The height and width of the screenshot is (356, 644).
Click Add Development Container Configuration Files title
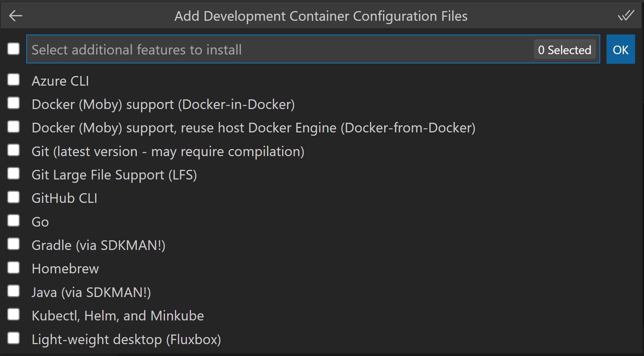pyautogui.click(x=321, y=16)
